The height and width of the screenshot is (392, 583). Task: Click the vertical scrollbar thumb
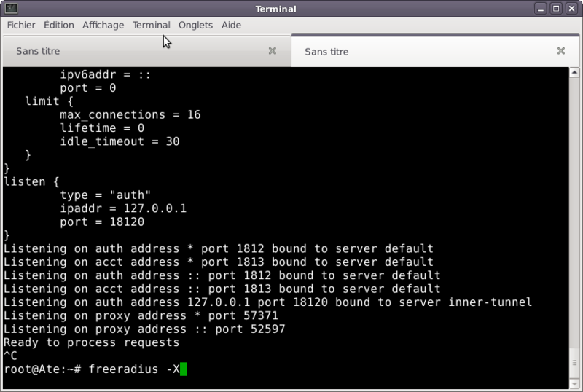pos(574,363)
